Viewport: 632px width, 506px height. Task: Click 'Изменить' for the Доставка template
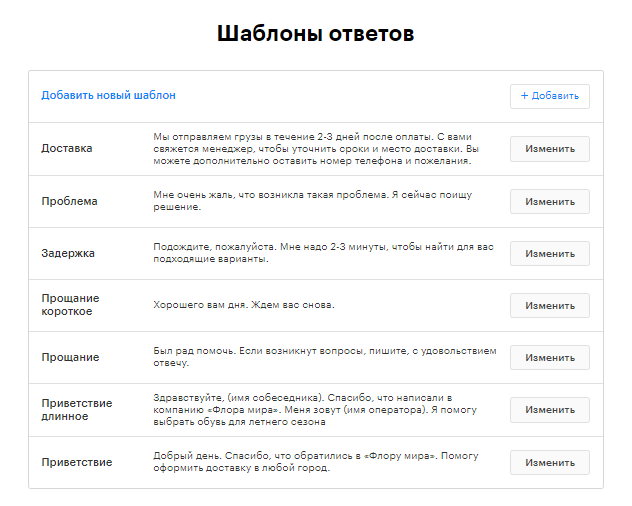(x=549, y=149)
